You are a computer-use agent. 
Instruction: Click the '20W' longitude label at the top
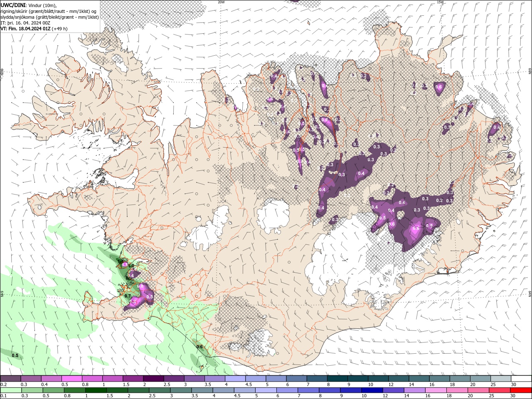[x=222, y=2]
